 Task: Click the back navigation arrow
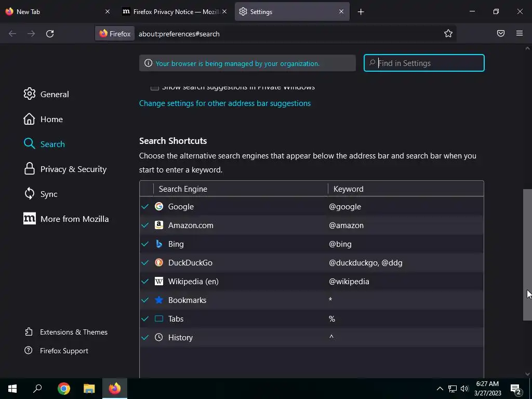pos(12,34)
